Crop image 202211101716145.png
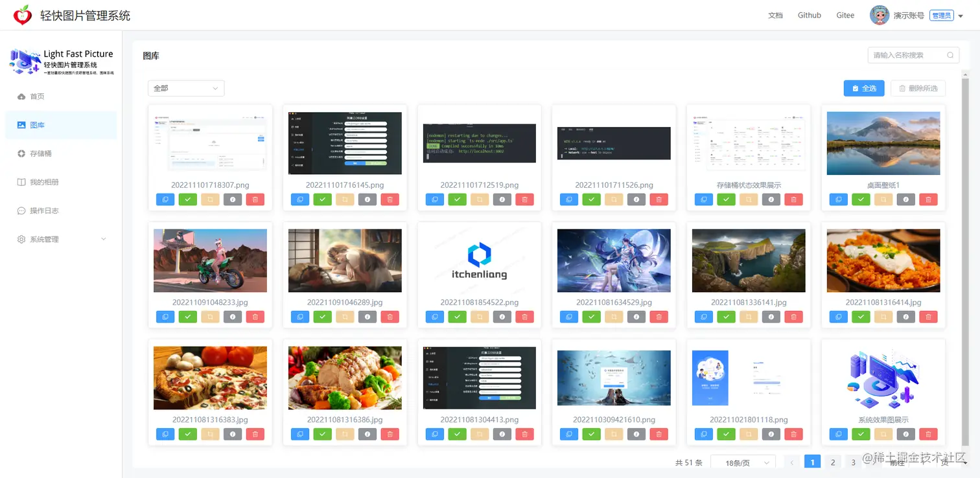 pyautogui.click(x=345, y=199)
